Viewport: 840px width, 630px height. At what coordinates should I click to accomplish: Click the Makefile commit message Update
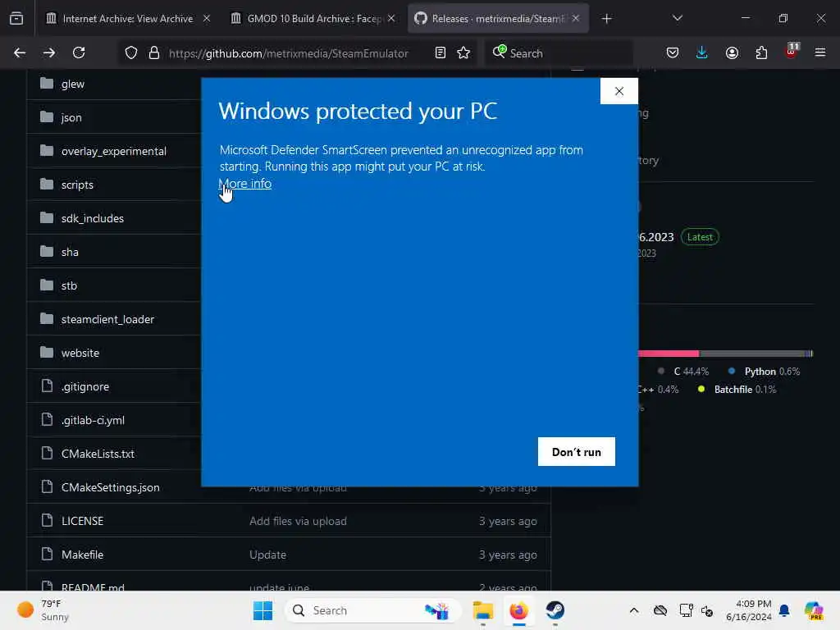pyautogui.click(x=268, y=555)
